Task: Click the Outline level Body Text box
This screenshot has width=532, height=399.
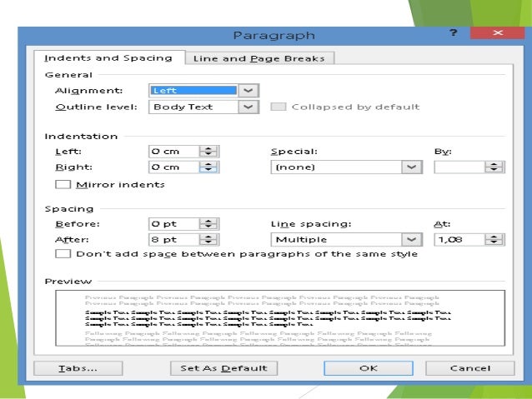Action: click(x=193, y=107)
